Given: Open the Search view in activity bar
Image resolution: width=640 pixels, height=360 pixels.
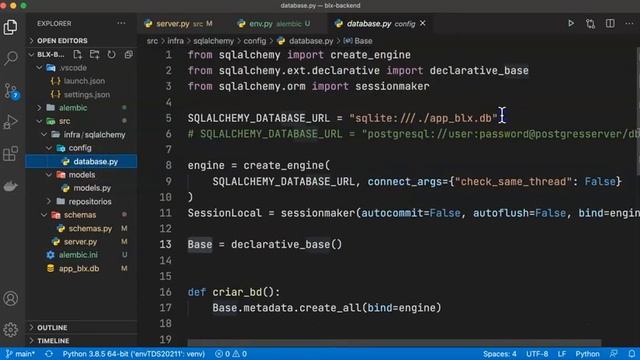Looking at the screenshot, I should 11,58.
